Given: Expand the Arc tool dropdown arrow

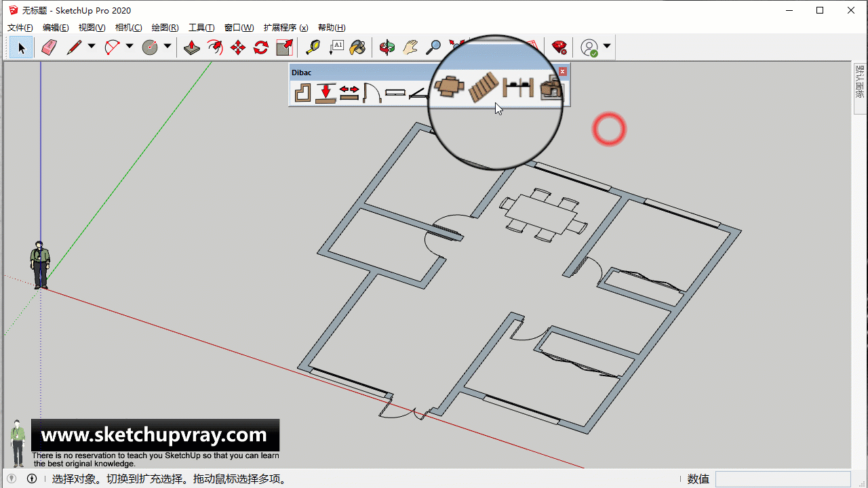Looking at the screenshot, I should coord(130,47).
